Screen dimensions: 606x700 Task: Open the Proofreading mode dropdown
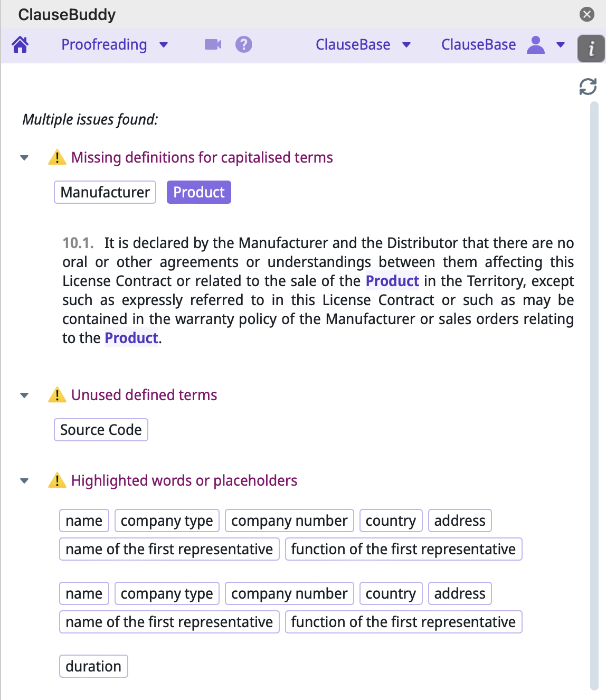pyautogui.click(x=164, y=45)
